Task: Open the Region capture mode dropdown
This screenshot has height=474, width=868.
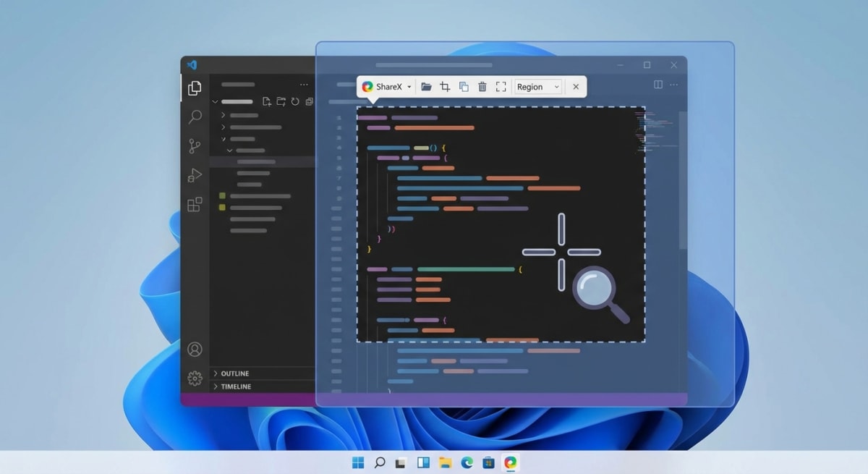Action: click(537, 86)
